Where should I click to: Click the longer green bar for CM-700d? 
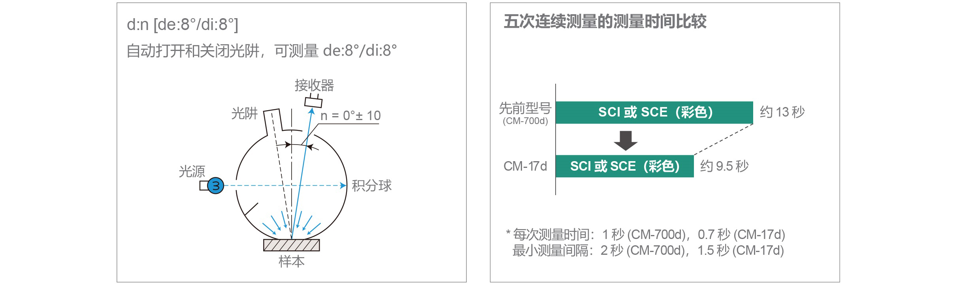pyautogui.click(x=654, y=113)
